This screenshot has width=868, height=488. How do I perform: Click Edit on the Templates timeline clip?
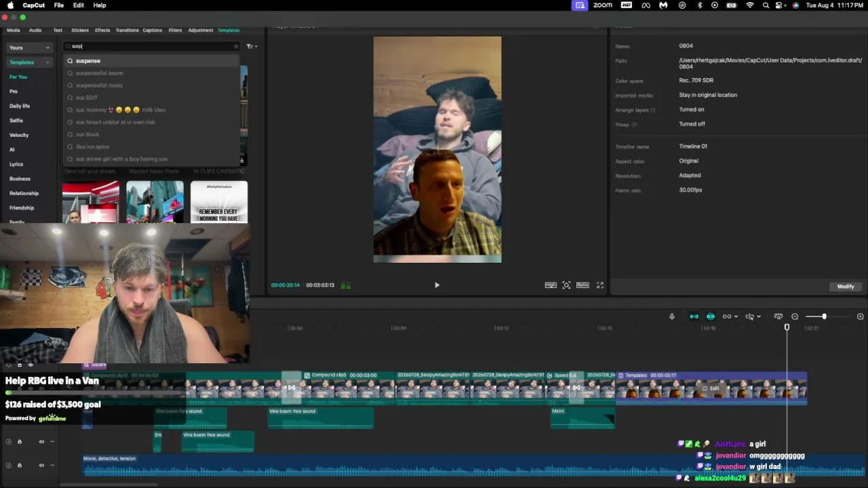pos(711,388)
